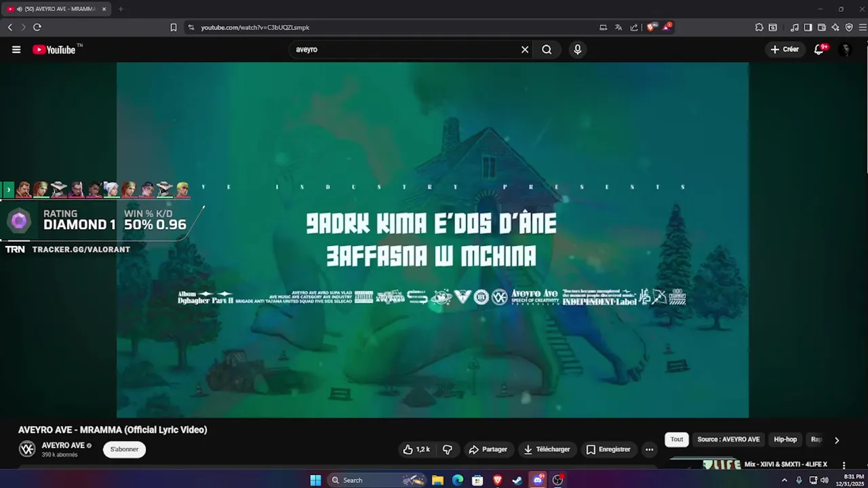Click the taskbar Search box
The width and height of the screenshot is (868, 488).
[x=378, y=480]
